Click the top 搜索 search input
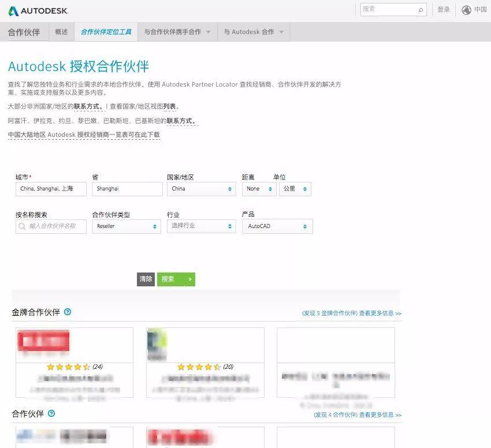This screenshot has height=448, width=491. tap(393, 10)
